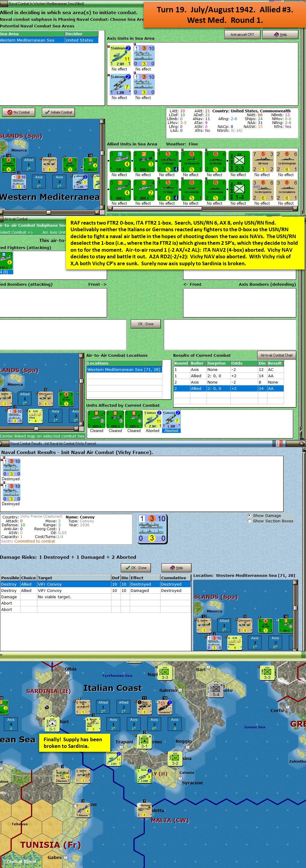Select the highlighted round 2 Allied result row
Screen dimensions: 306x868
coord(229,388)
